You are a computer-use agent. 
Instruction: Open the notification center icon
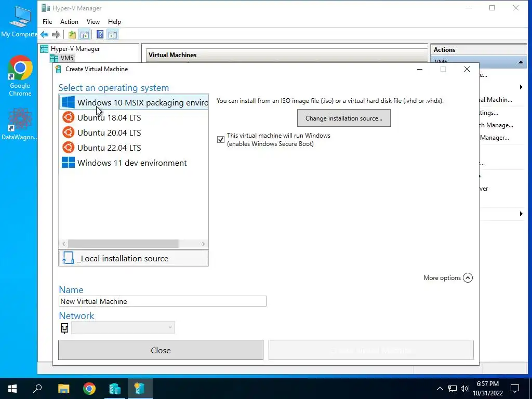point(515,389)
